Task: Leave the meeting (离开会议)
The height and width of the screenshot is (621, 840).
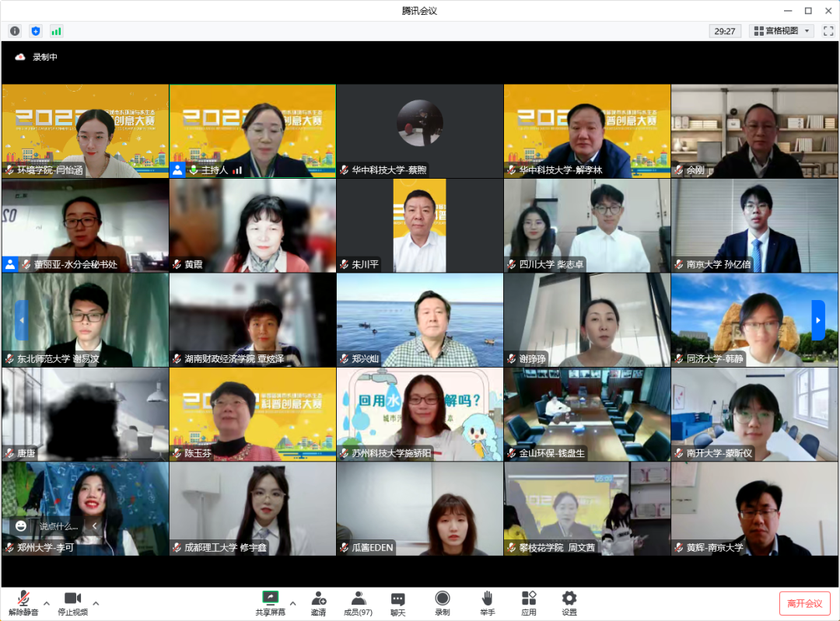Action: point(804,603)
